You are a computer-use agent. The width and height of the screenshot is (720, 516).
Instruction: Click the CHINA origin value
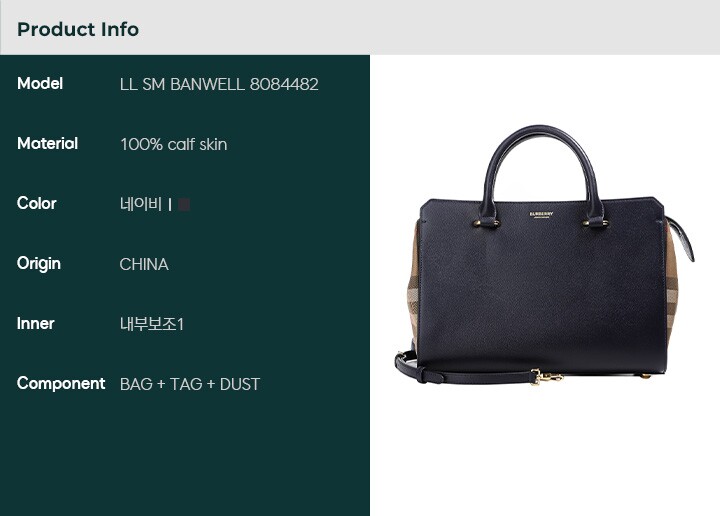[144, 264]
